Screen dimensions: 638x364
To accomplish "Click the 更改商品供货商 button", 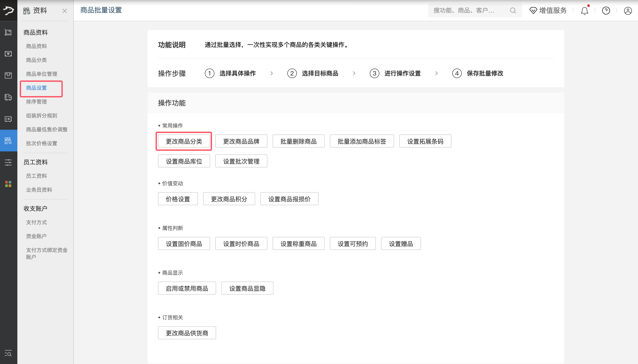I will pos(187,333).
